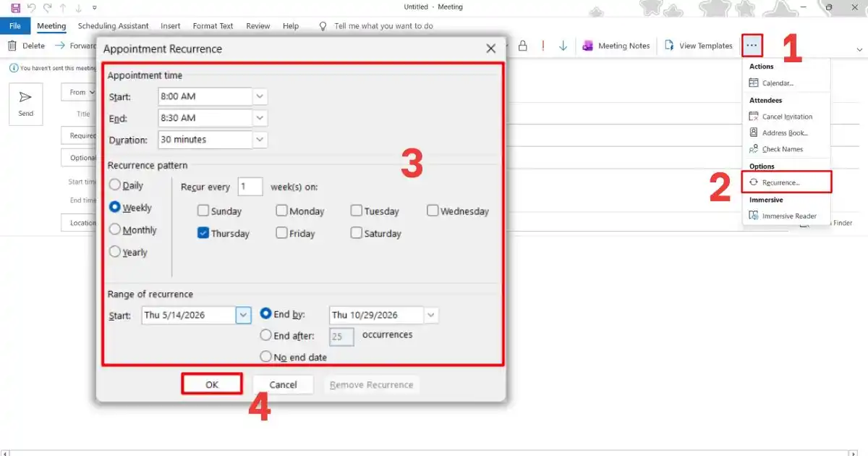Click the three-dots more commands icon
The image size is (868, 456).
(x=752, y=46)
